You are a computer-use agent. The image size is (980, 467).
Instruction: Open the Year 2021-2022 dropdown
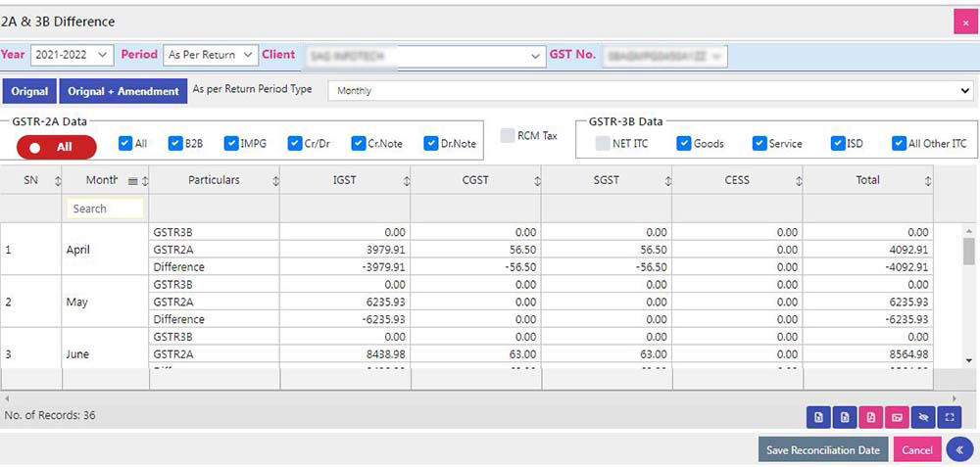coord(73,56)
